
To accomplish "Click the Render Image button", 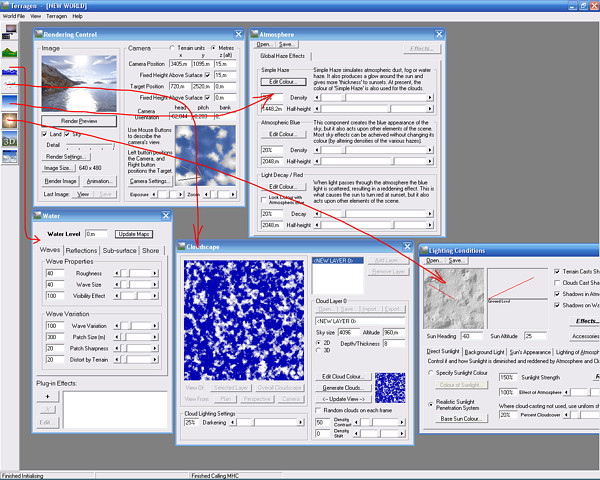I will pyautogui.click(x=60, y=181).
